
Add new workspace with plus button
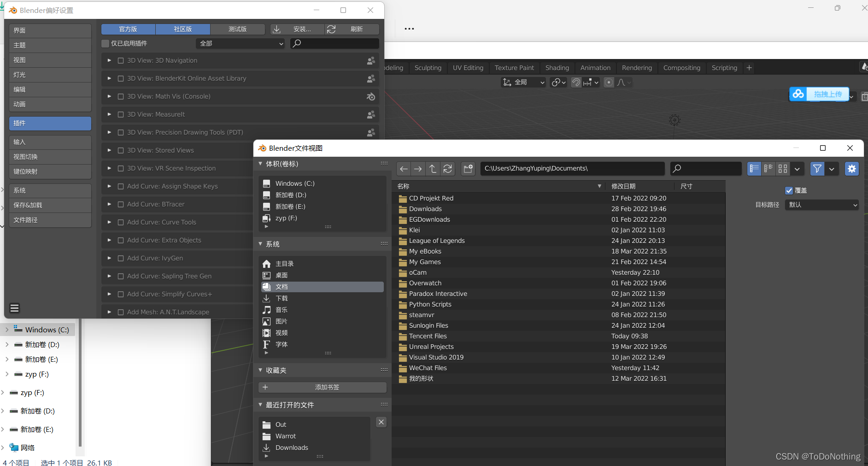tap(749, 68)
